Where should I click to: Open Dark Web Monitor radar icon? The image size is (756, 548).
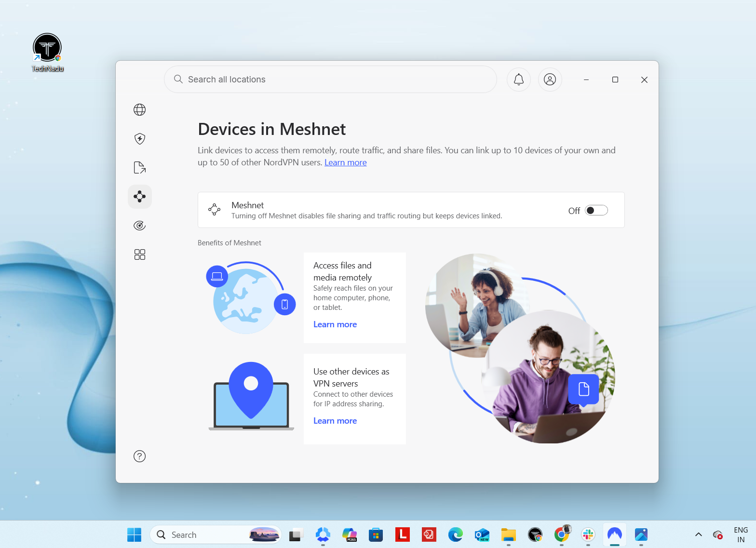pos(140,226)
